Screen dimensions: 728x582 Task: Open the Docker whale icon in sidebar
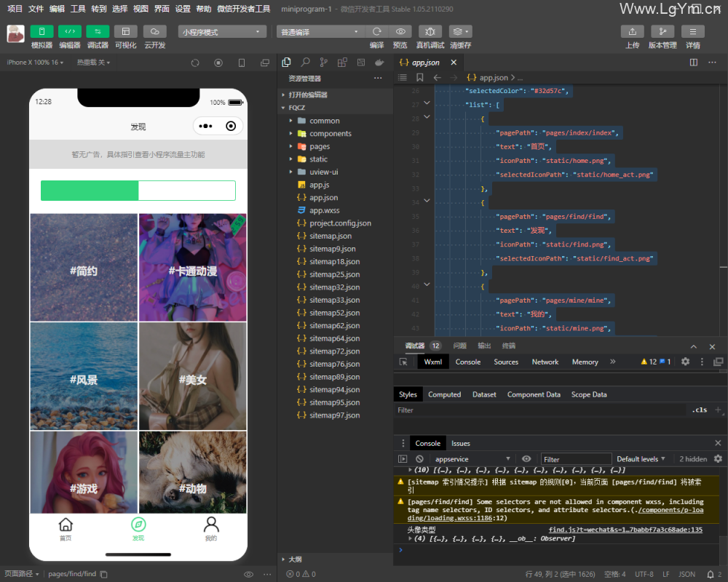click(x=379, y=62)
